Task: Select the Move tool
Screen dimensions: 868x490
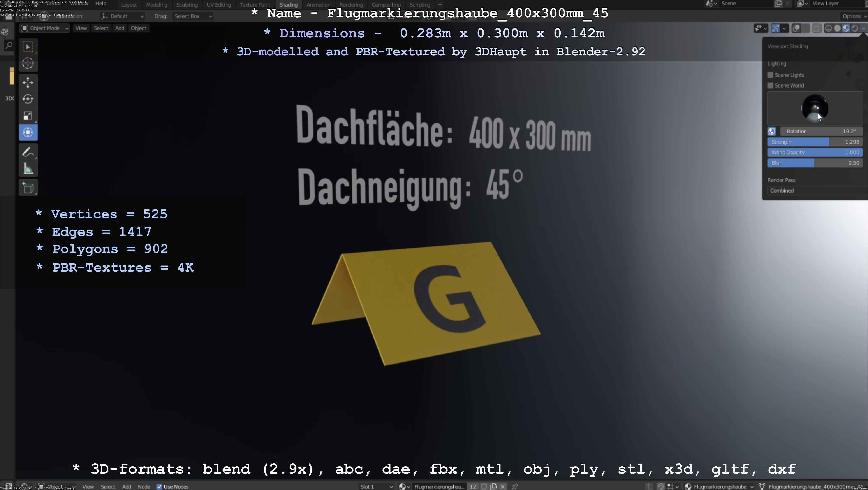Action: (x=28, y=83)
